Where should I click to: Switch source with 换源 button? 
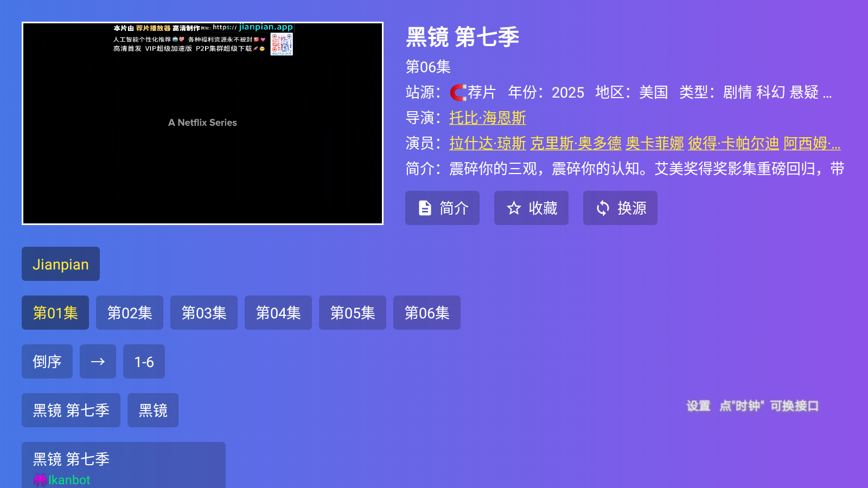pos(620,208)
